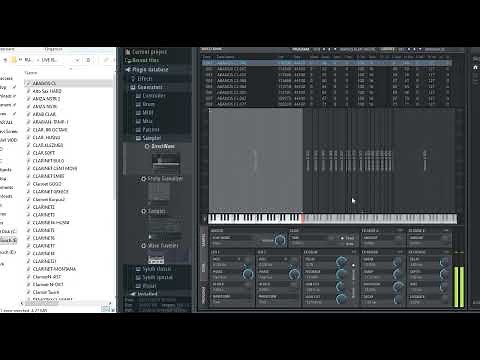Select the CLARINET3 file

click(44, 215)
